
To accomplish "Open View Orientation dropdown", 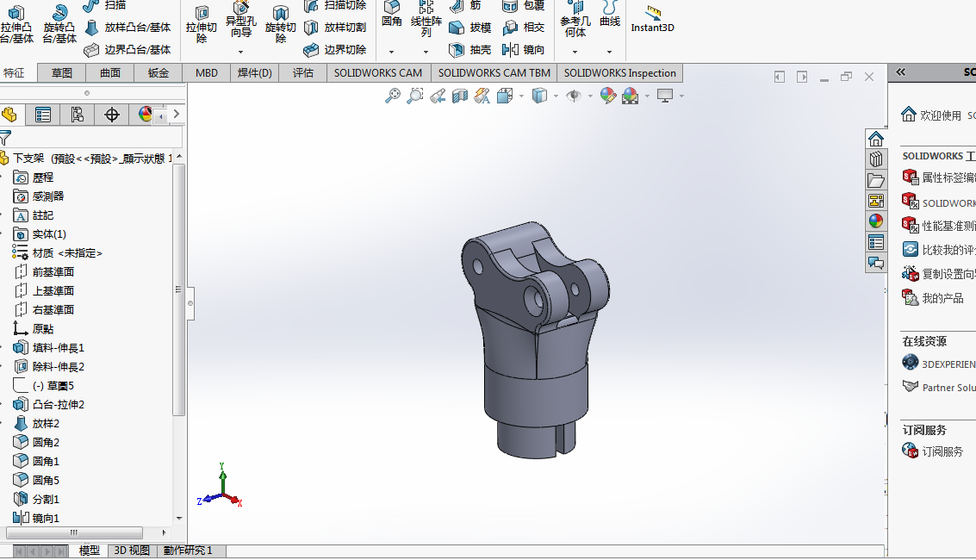I will click(522, 96).
